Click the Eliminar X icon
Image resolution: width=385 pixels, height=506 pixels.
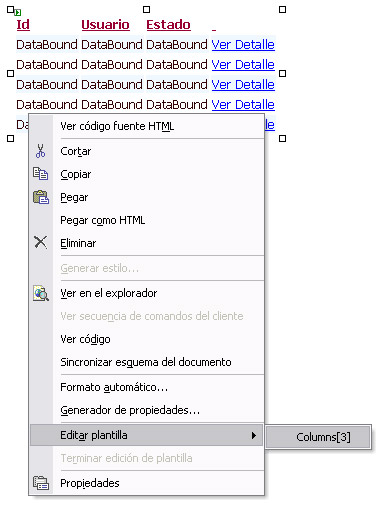click(x=41, y=242)
